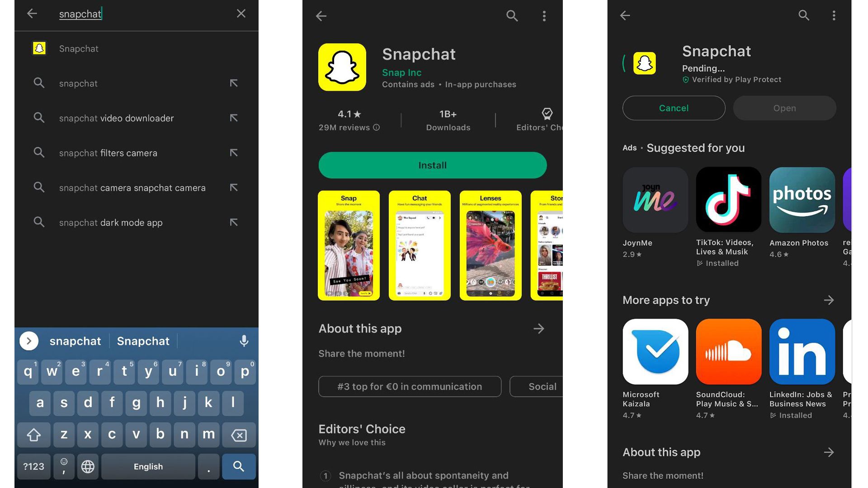Tap the SoundCloud icon in more apps
Image resolution: width=868 pixels, height=488 pixels.
pos(728,352)
